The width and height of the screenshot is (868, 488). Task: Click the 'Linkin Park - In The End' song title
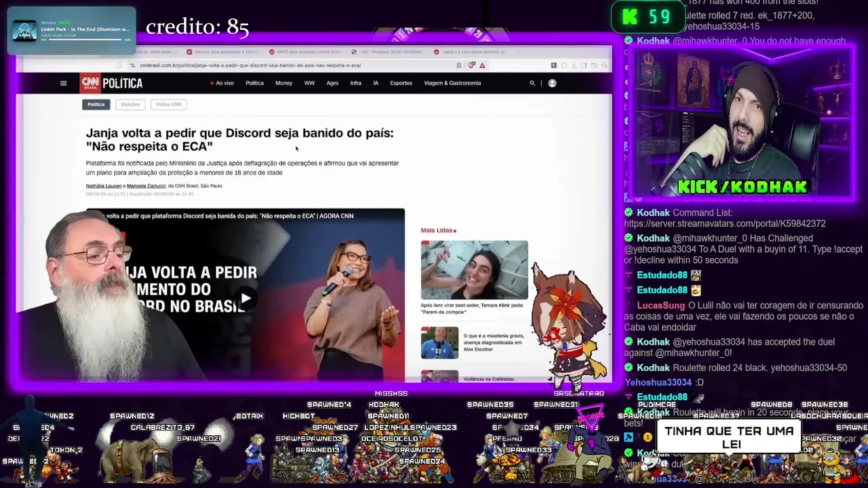point(85,29)
